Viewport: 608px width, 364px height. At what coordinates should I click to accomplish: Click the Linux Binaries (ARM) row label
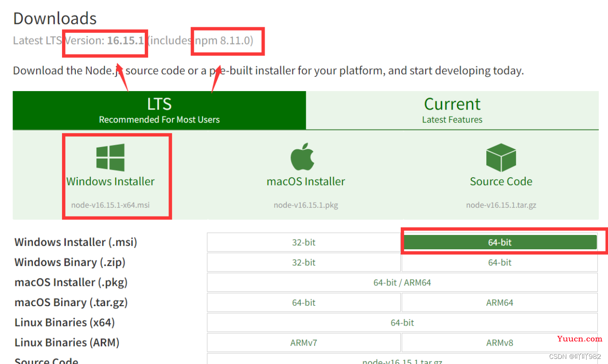click(67, 343)
